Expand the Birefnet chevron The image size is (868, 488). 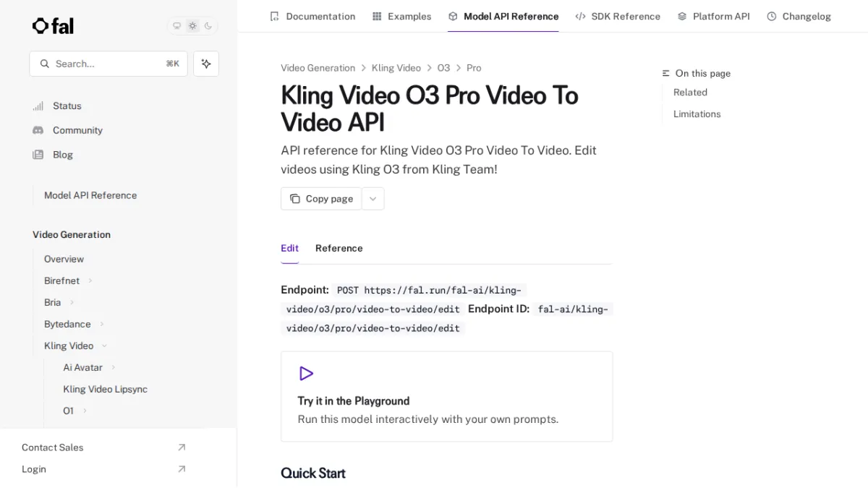[90, 281]
